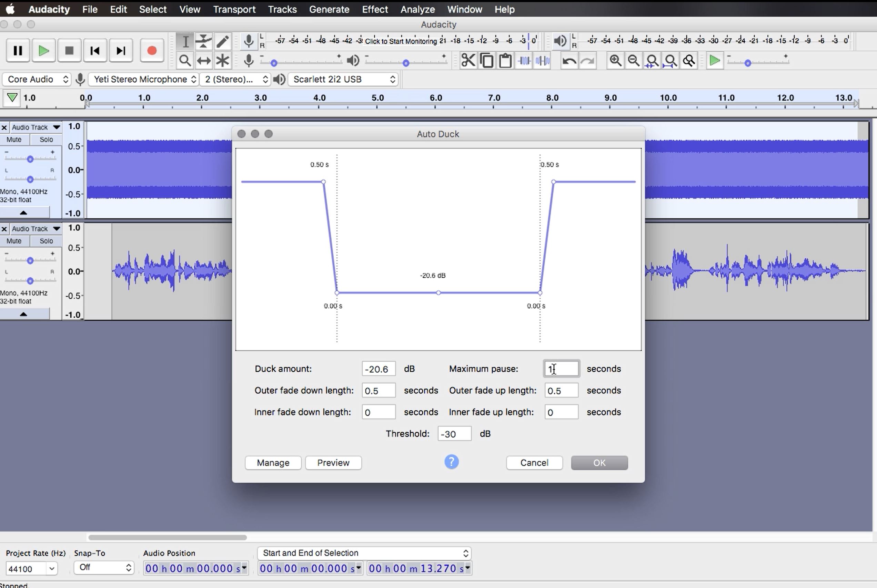Solo the second audio track
877x588 pixels.
[46, 241]
